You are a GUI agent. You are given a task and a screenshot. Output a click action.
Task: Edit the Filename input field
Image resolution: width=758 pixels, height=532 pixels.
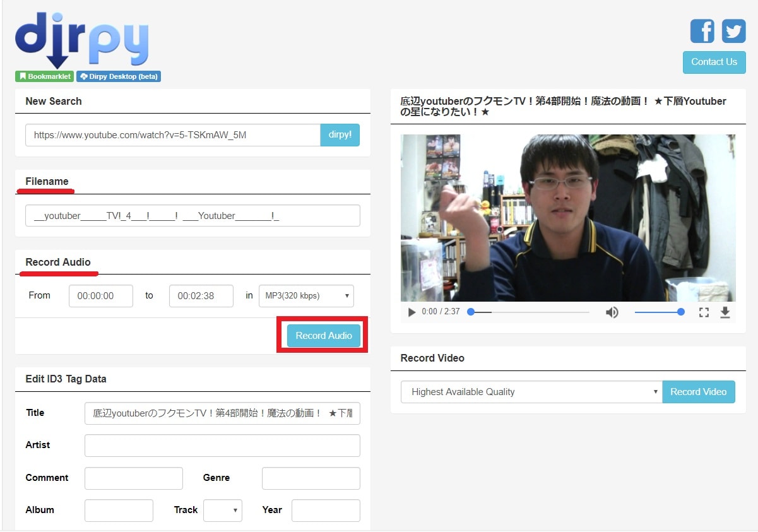(192, 216)
